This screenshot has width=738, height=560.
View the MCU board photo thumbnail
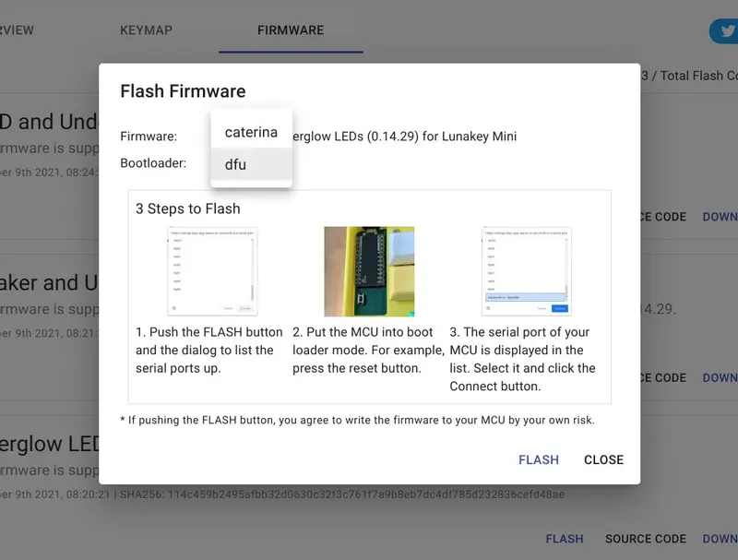coord(369,271)
